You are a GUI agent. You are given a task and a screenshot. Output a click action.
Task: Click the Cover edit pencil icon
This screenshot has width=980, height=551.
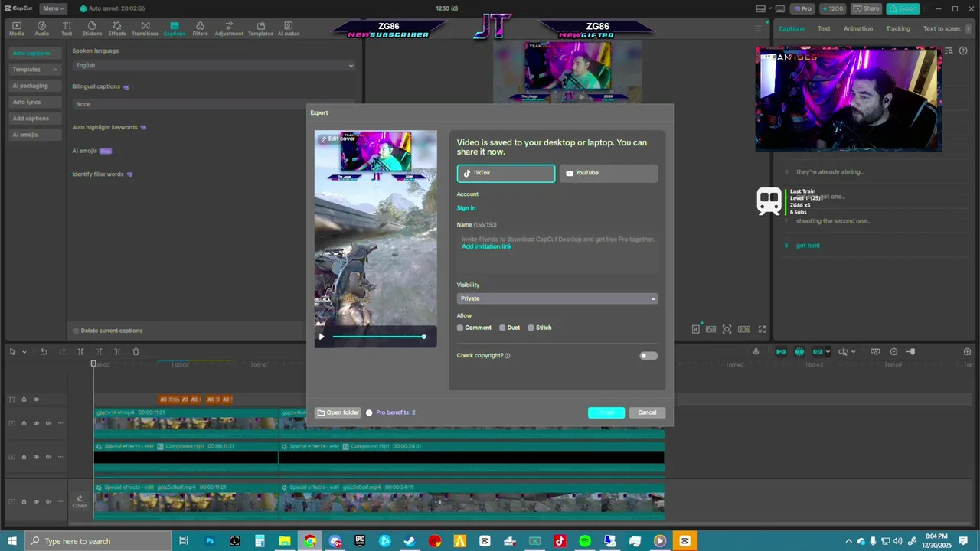pos(80,498)
